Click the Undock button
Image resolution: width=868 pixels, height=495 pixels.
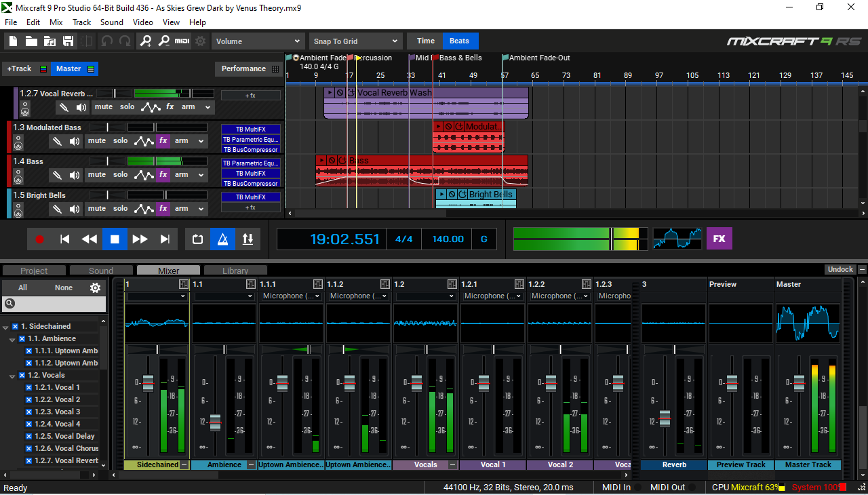pyautogui.click(x=840, y=269)
